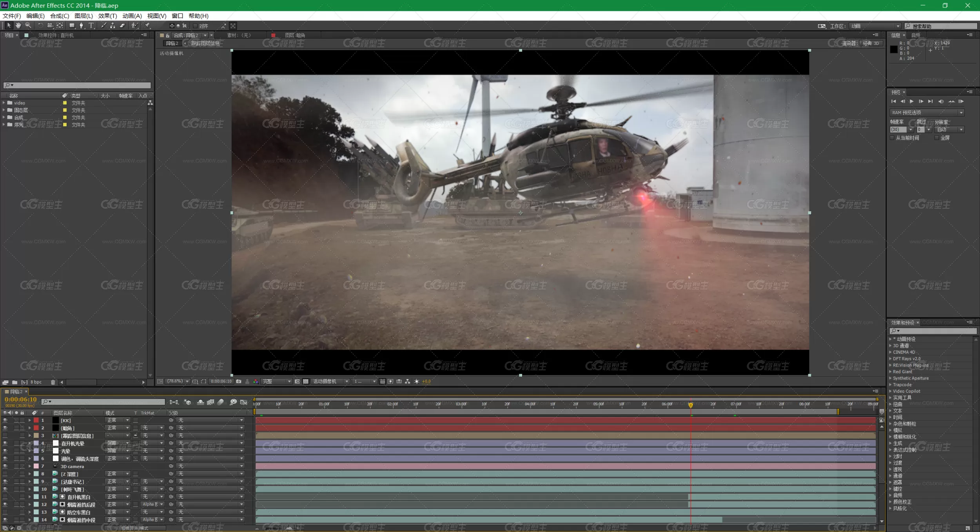Open the 效果(T) menu
Screen dimensions: 980x532
(x=107, y=16)
